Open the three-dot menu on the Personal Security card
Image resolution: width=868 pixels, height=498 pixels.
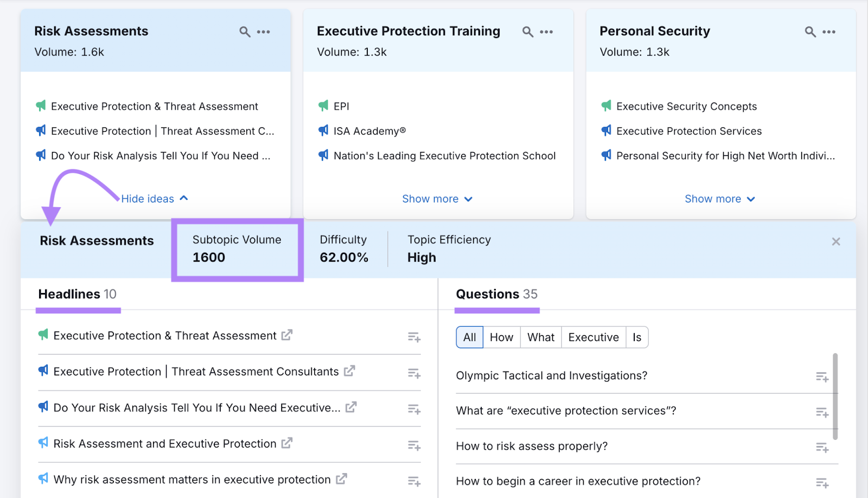point(828,32)
